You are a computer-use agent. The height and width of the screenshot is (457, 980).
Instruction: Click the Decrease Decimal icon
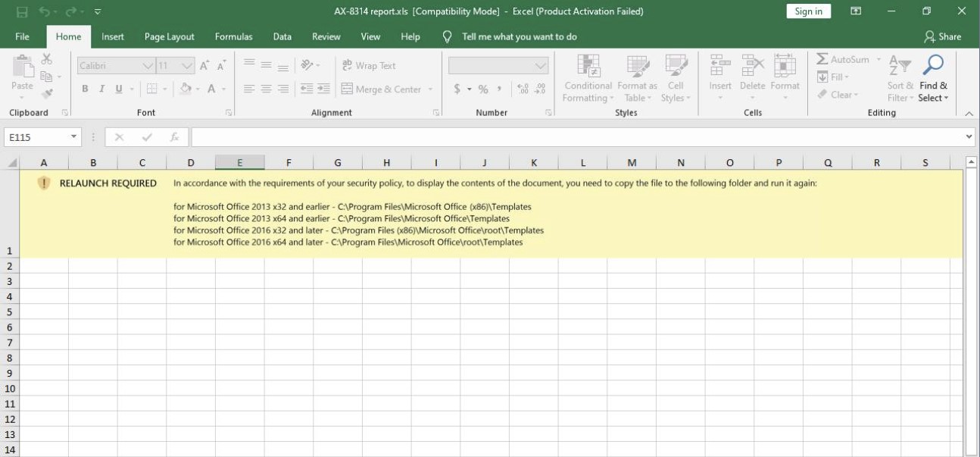click(540, 89)
